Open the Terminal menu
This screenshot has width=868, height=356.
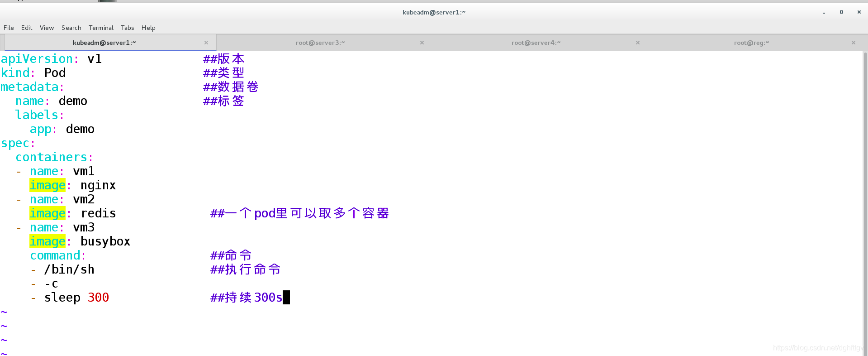tap(101, 28)
